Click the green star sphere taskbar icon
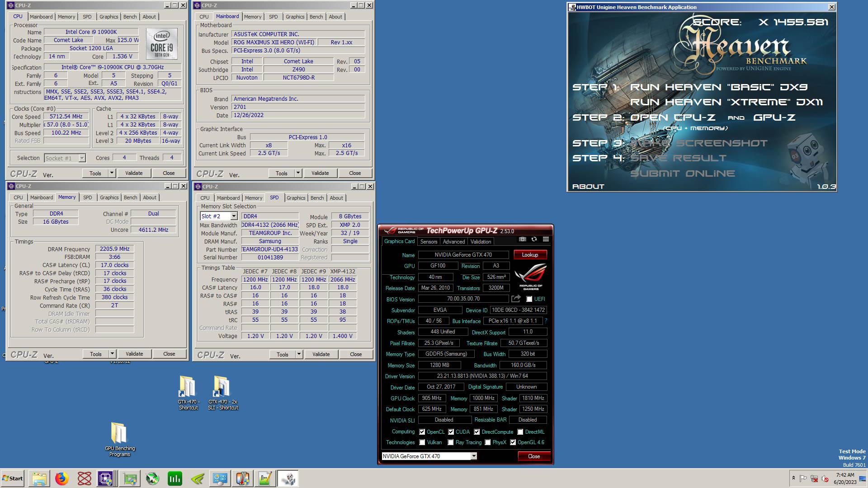The height and width of the screenshot is (488, 868). tap(152, 479)
